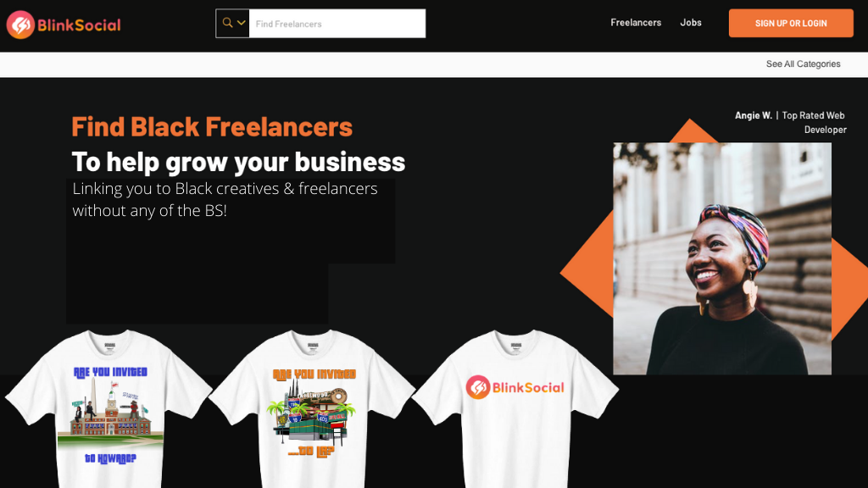868x488 pixels.
Task: Expand the search type dropdown chevron
Action: click(x=242, y=23)
